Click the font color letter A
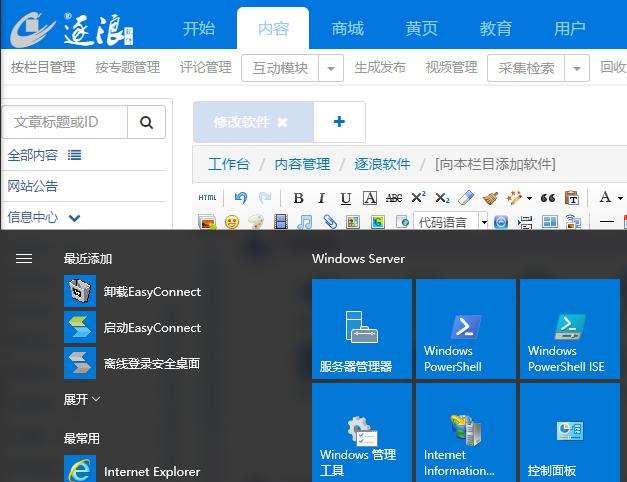 coord(605,197)
